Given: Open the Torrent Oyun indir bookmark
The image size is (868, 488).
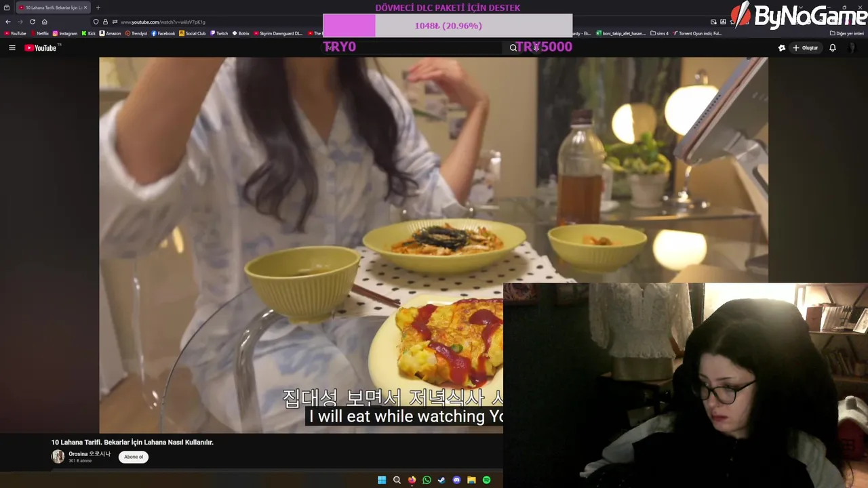Looking at the screenshot, I should (x=697, y=33).
